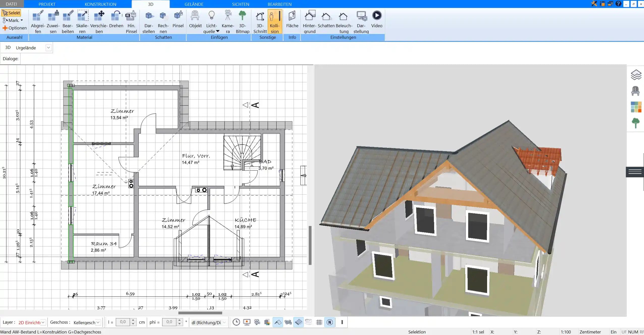Open the dl (Richtung/Di dropdown
The image size is (644, 335).
click(x=224, y=322)
